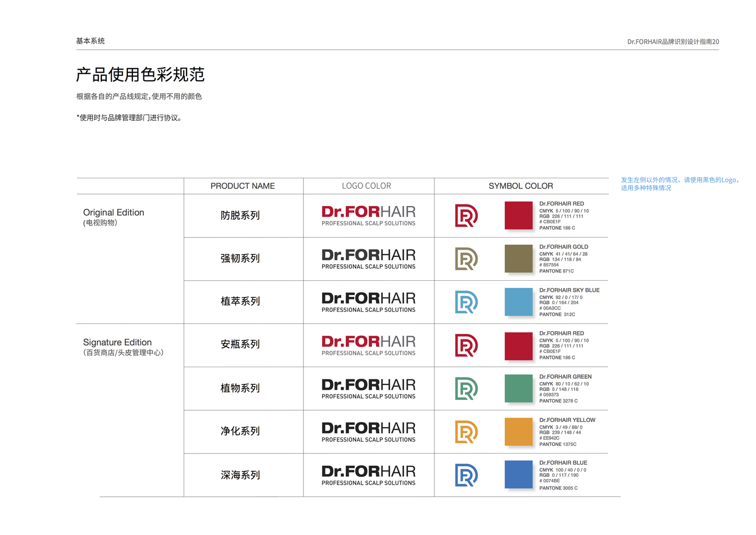Viewport: 756px width, 535px height.
Task: Click the (百货商店/头皮管理中心) subtitle text
Action: click(123, 352)
